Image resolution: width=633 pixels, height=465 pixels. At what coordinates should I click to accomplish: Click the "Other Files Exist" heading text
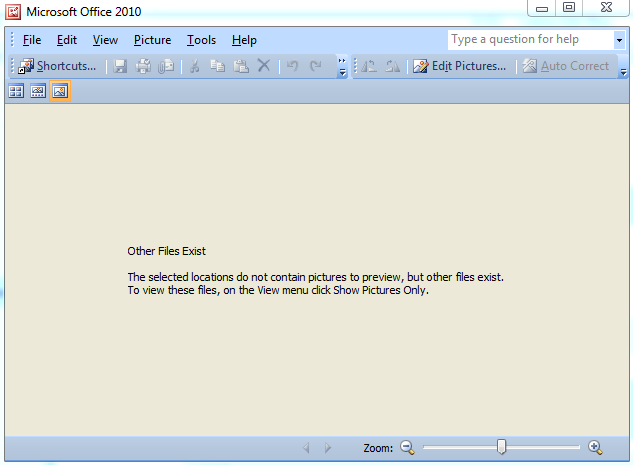[x=166, y=251]
